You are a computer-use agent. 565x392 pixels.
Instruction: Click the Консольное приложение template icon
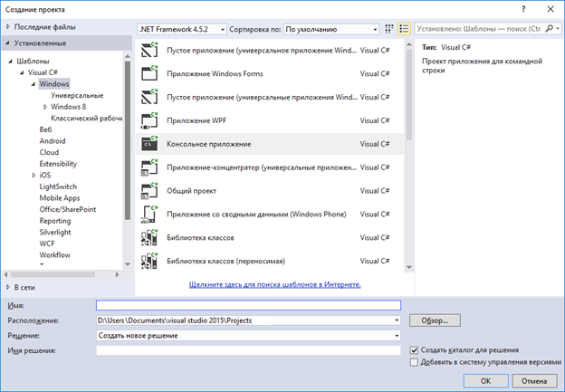149,144
